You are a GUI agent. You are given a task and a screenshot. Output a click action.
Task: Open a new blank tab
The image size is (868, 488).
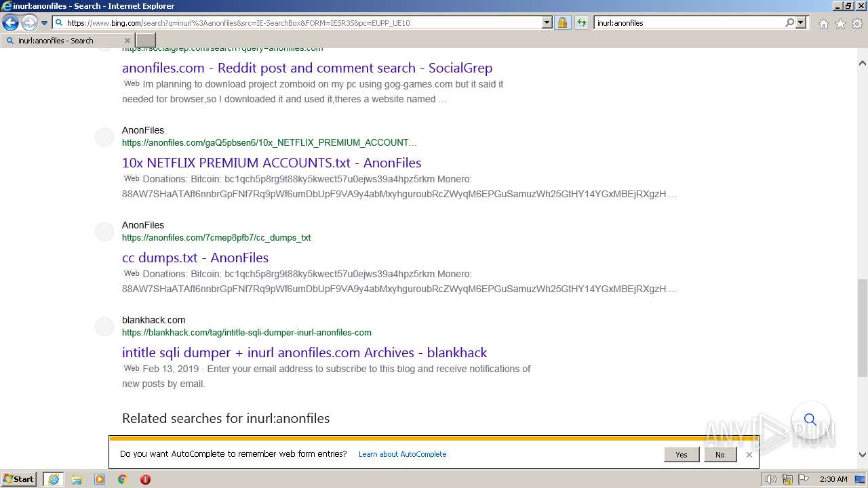tap(146, 41)
